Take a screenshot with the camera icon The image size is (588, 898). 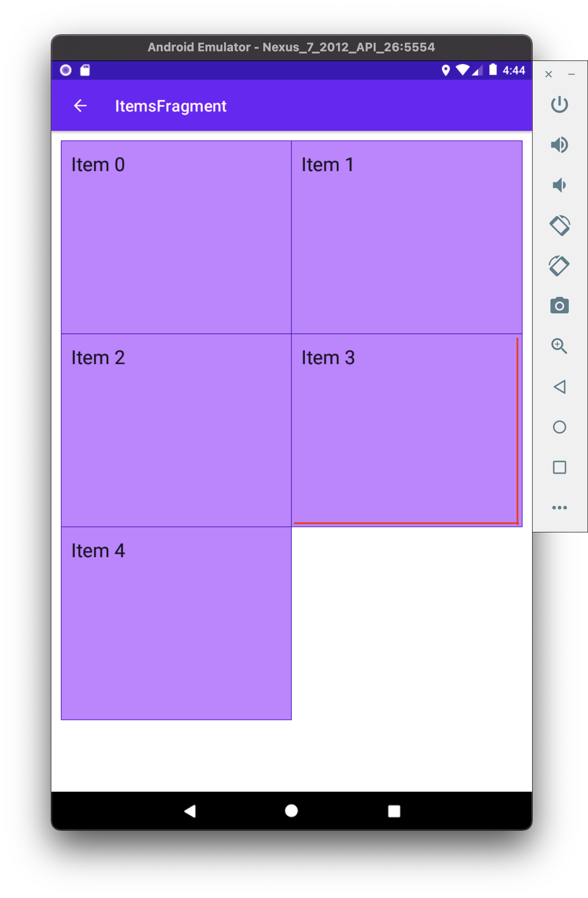559,306
